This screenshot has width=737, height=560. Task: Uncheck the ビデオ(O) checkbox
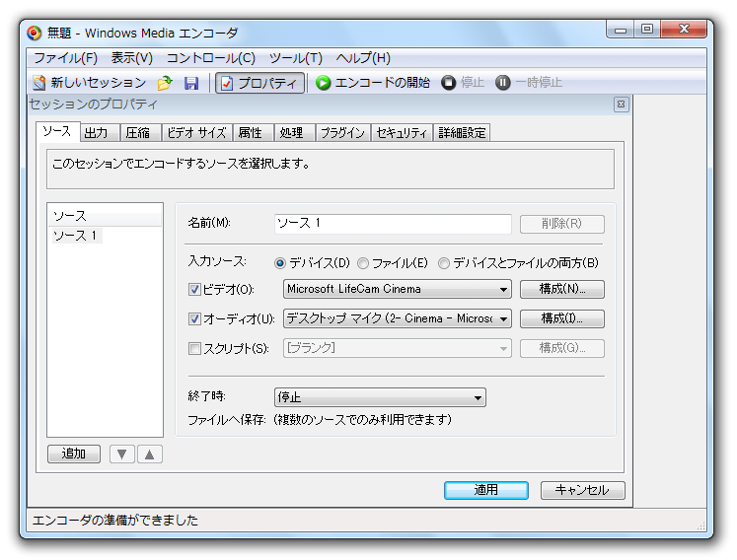pyautogui.click(x=194, y=290)
